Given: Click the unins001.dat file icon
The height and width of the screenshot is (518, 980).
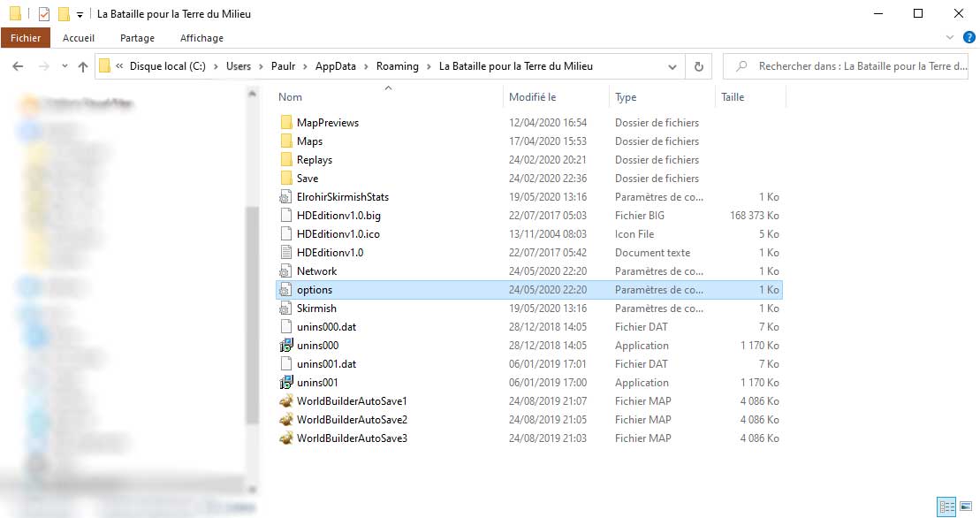Looking at the screenshot, I should [x=285, y=363].
